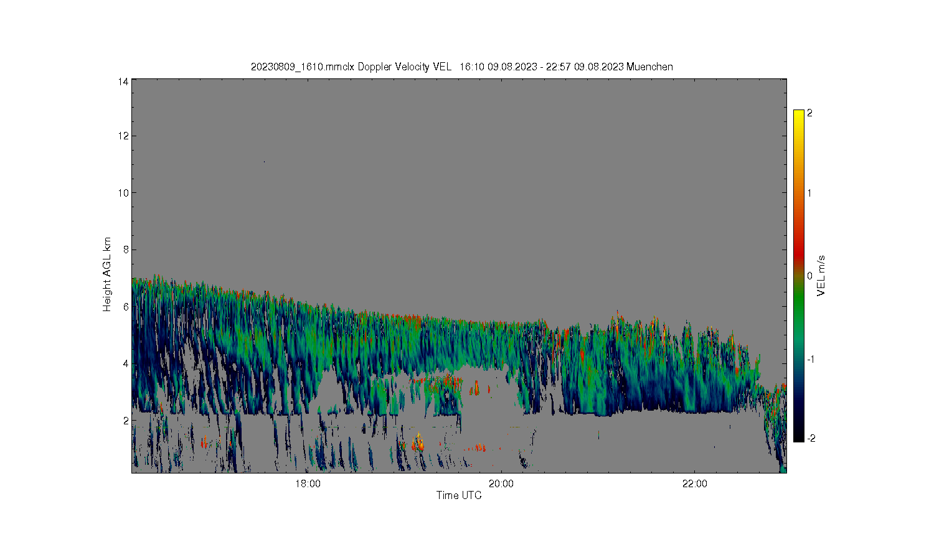Click the '4' height tick label
The width and height of the screenshot is (934, 560).
point(126,363)
